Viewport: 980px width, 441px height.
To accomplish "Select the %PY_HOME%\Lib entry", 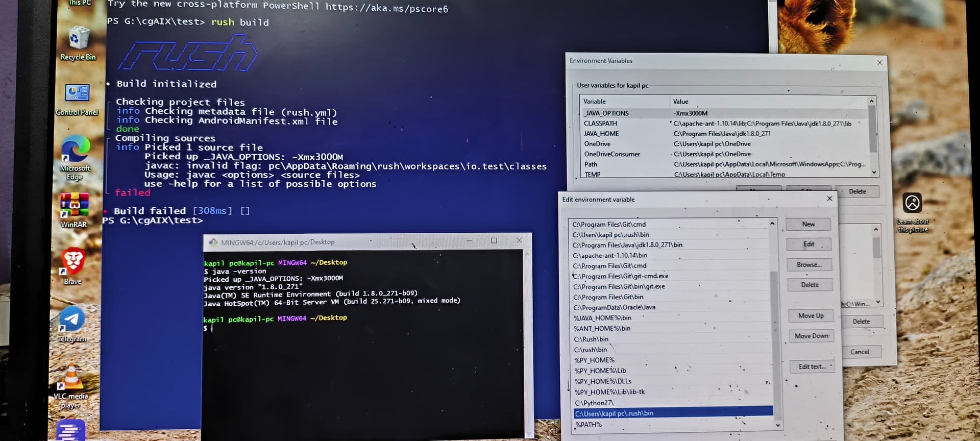I will 673,371.
